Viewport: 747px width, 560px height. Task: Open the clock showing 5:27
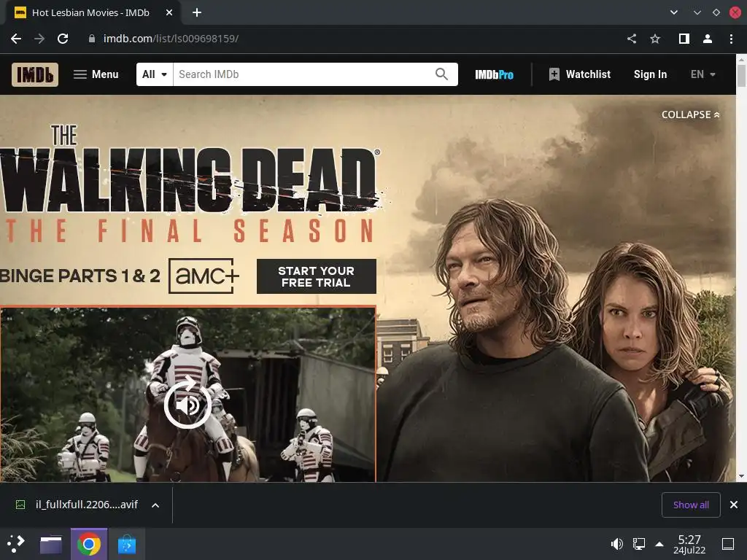[689, 544]
